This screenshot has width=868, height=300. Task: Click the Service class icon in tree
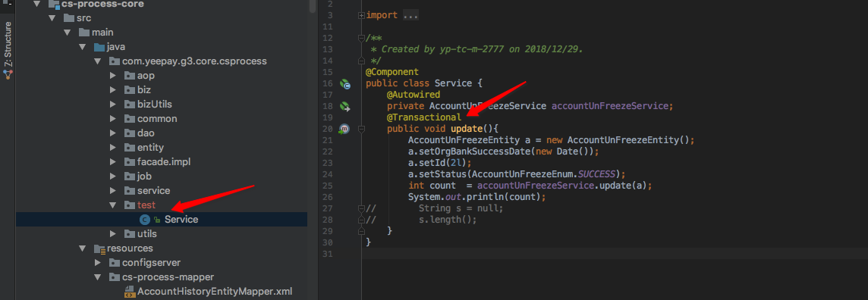(144, 220)
